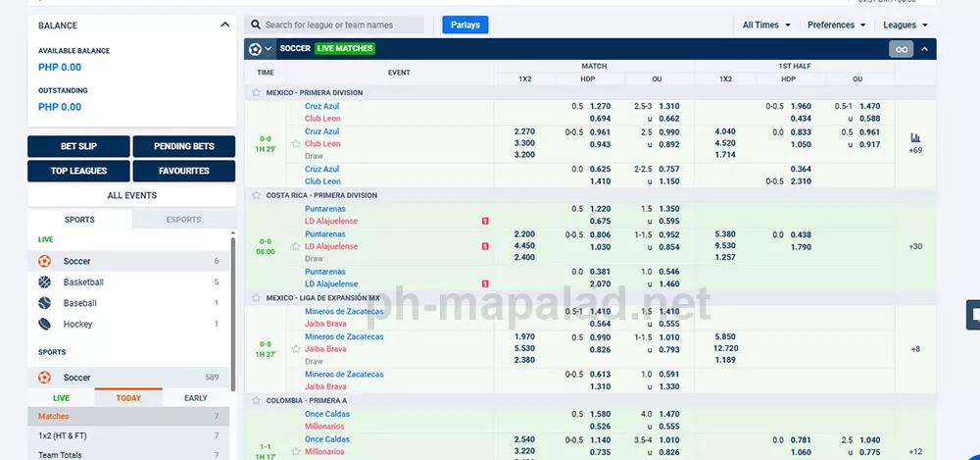Favourite the Colombia - Primera A league star

256,400
